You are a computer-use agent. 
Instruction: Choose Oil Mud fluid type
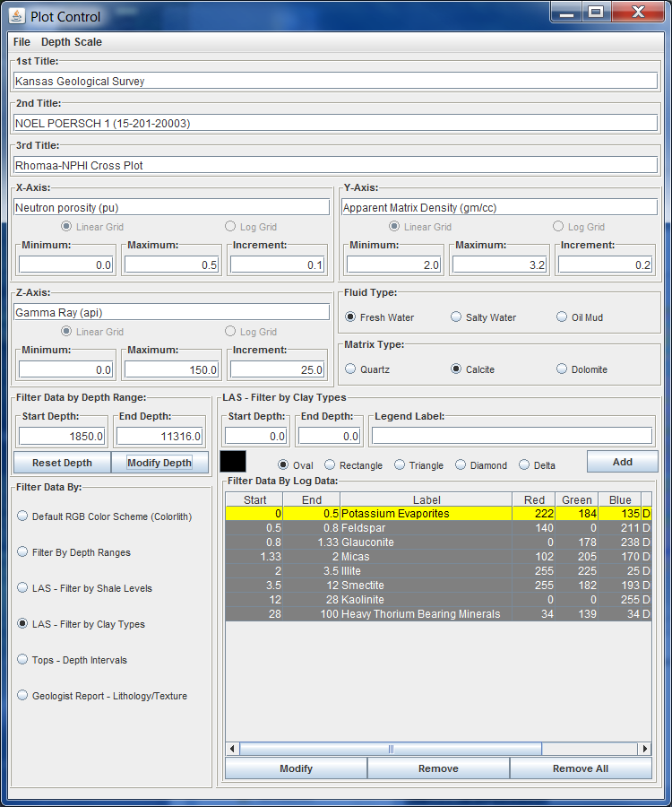click(562, 317)
